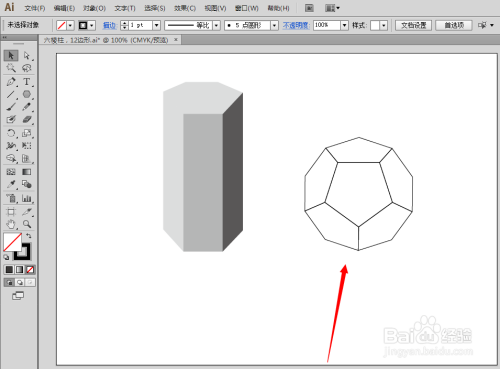Open the 效果(C) menu
This screenshot has width=500, height=369.
click(x=185, y=8)
